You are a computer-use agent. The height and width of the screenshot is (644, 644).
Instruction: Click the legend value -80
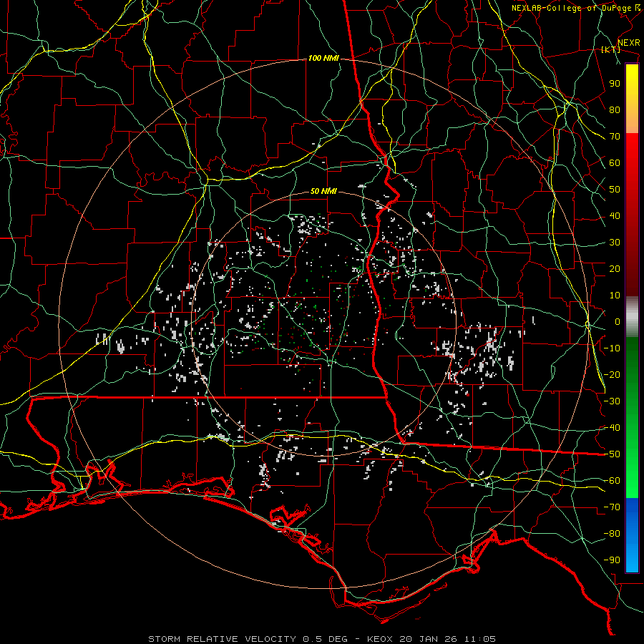tap(612, 534)
